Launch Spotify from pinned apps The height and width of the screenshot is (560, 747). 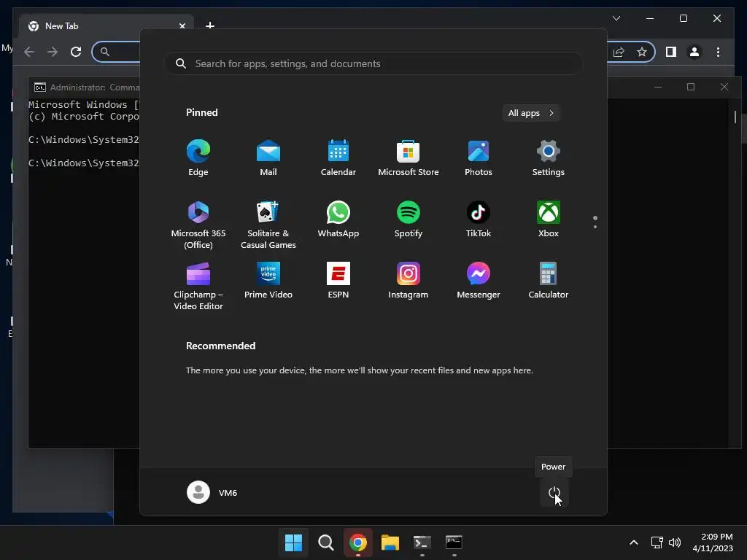[409, 219]
